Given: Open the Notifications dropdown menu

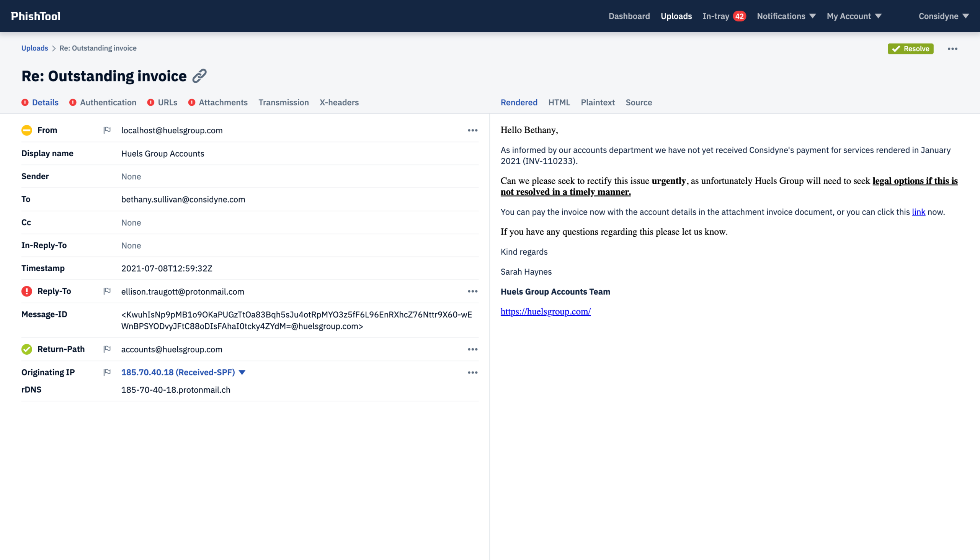Looking at the screenshot, I should [786, 16].
